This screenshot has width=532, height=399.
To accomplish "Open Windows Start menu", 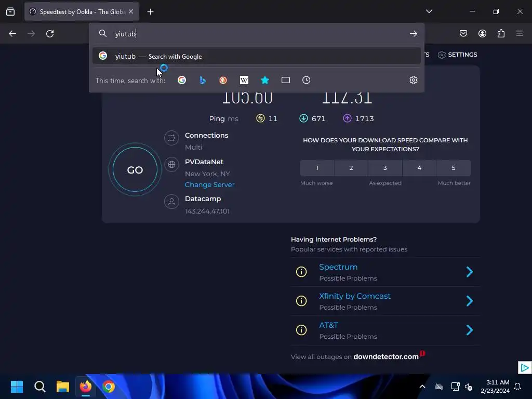I will pos(17,387).
